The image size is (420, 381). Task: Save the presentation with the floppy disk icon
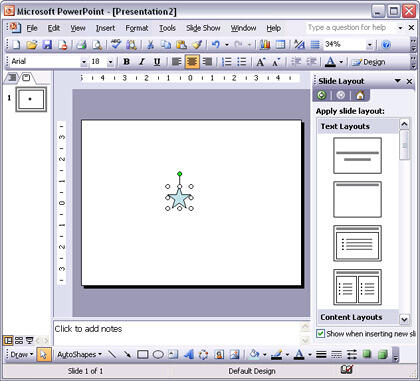47,44
